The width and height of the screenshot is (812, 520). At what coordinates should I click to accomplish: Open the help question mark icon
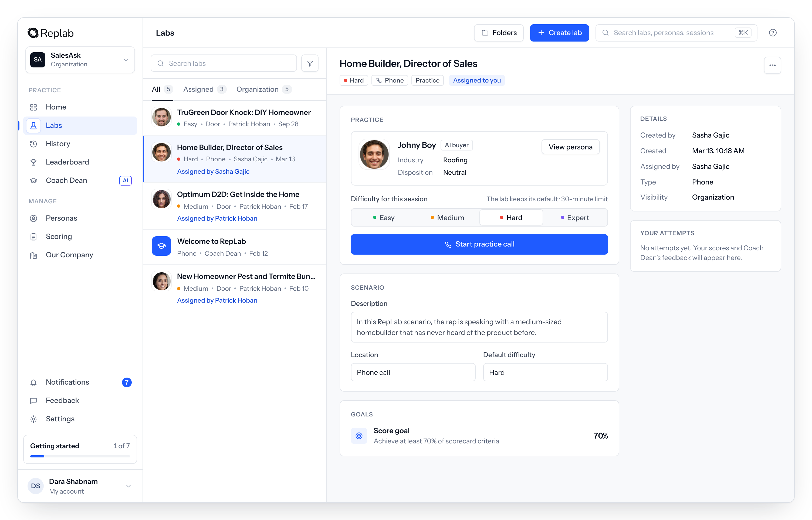tap(773, 33)
